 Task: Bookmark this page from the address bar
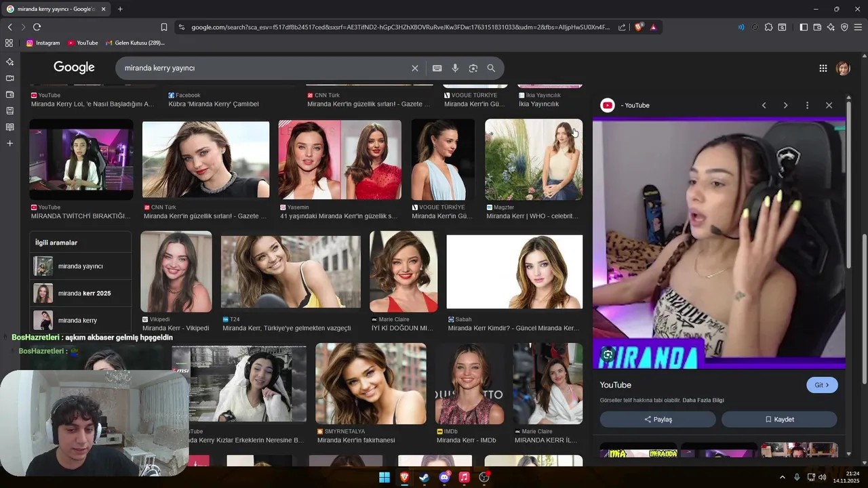coord(163,27)
